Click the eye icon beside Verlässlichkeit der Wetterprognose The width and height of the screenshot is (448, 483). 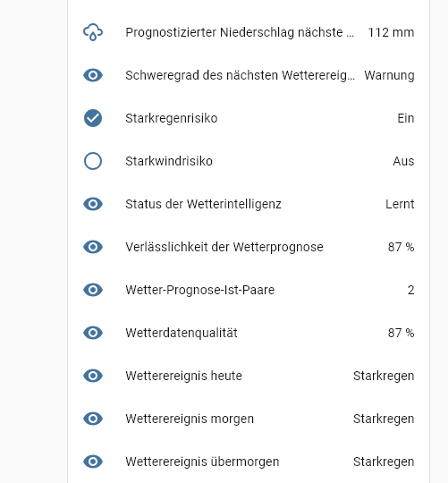coord(93,247)
